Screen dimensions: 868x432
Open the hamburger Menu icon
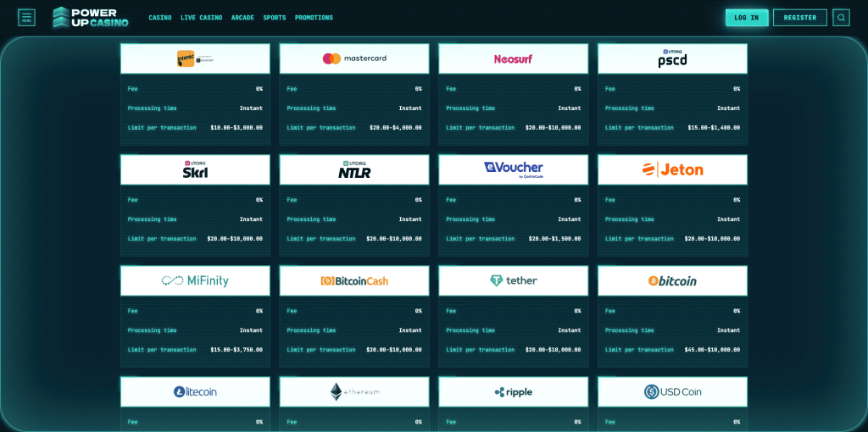(26, 18)
